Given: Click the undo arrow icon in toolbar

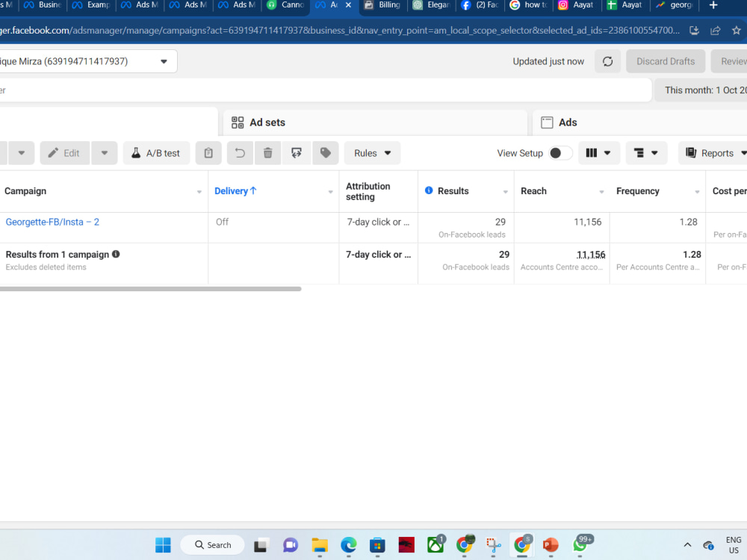Looking at the screenshot, I should pyautogui.click(x=240, y=153).
